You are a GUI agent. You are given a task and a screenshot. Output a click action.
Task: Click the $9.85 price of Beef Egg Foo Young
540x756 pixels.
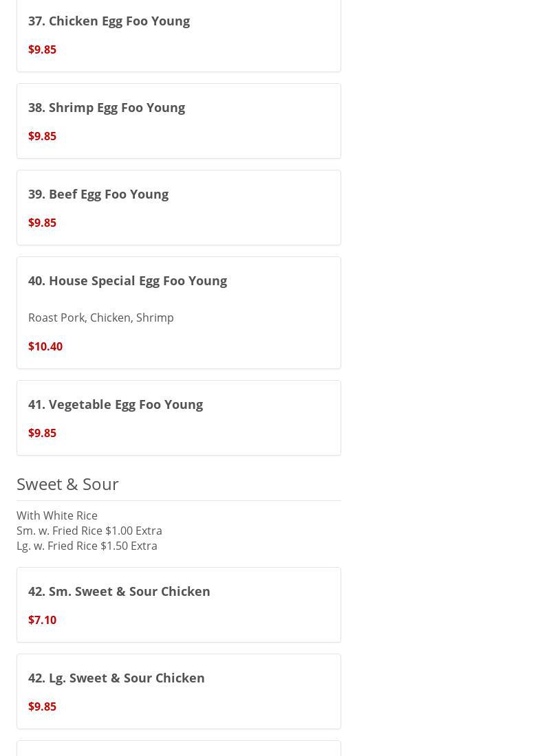[42, 223]
